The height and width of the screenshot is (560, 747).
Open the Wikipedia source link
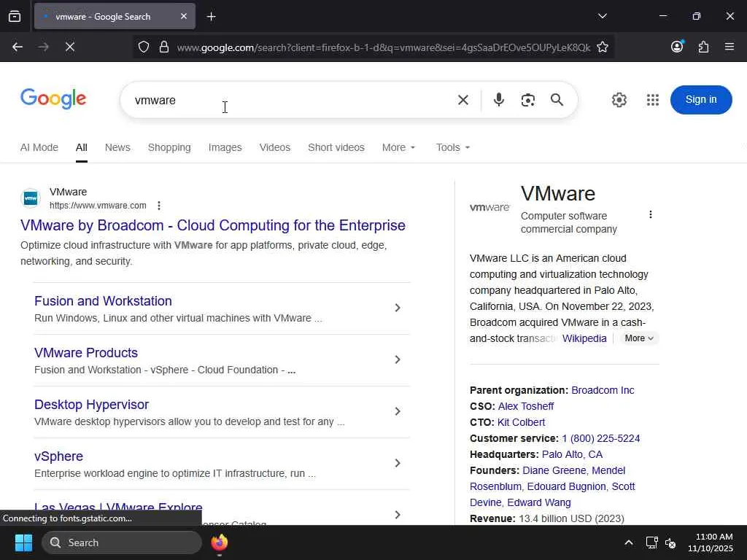[584, 338]
